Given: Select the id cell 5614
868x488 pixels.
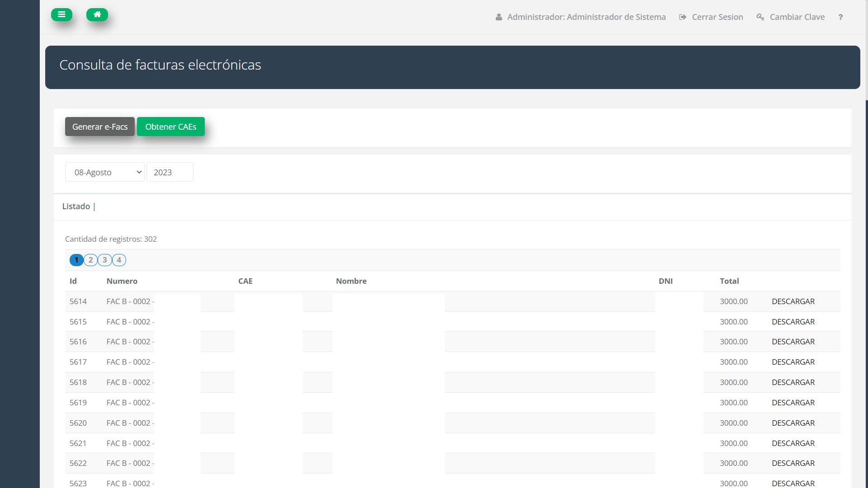Looking at the screenshot, I should (78, 301).
